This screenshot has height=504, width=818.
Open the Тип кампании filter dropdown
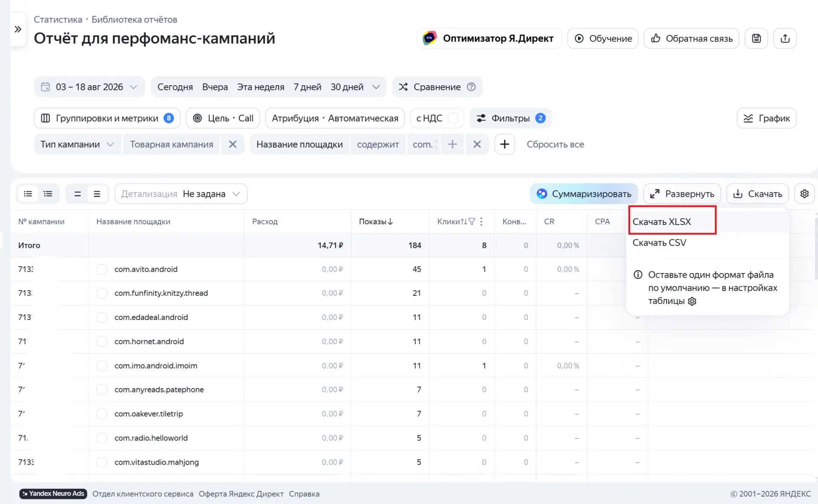pos(77,144)
